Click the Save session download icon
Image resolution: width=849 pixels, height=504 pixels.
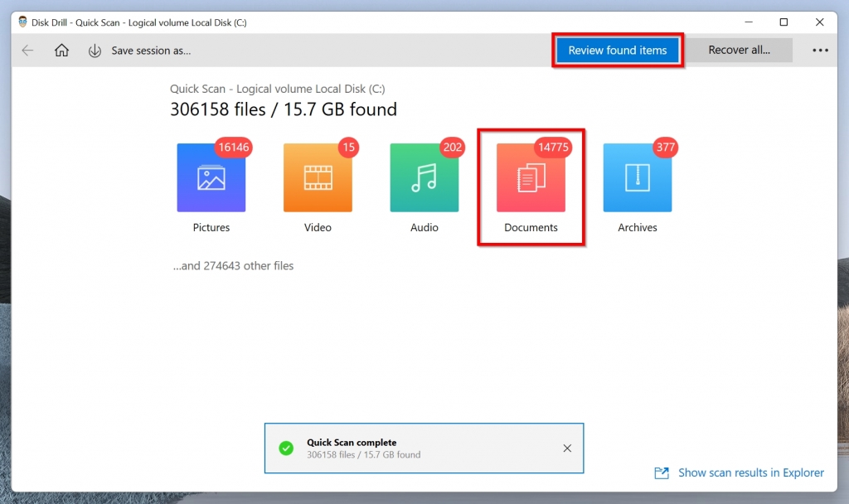(x=95, y=51)
